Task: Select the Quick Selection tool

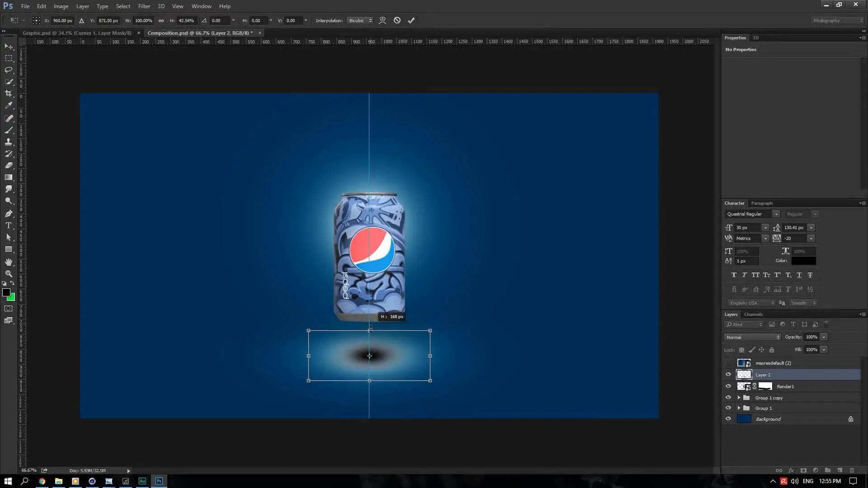Action: [x=9, y=82]
